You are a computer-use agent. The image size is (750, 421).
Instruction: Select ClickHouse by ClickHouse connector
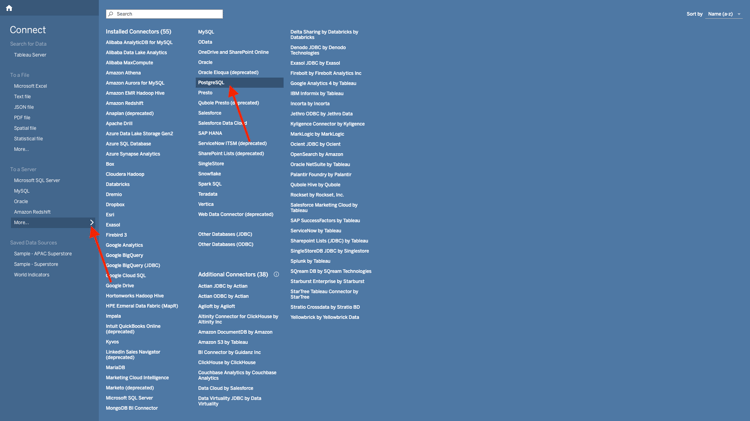[227, 362]
